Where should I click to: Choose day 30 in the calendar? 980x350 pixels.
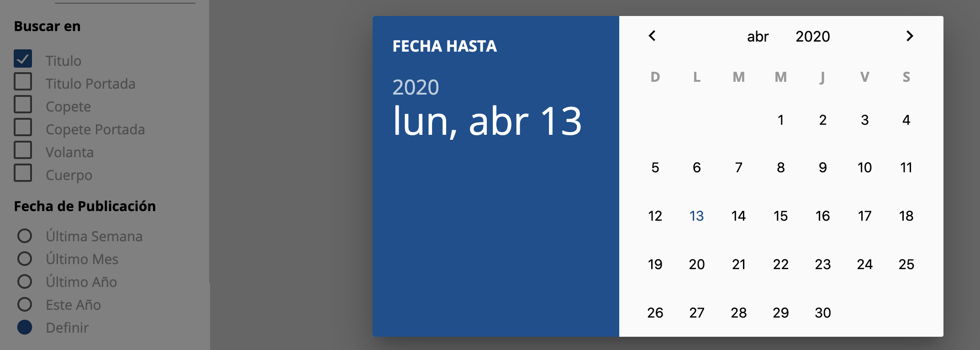[x=822, y=313]
